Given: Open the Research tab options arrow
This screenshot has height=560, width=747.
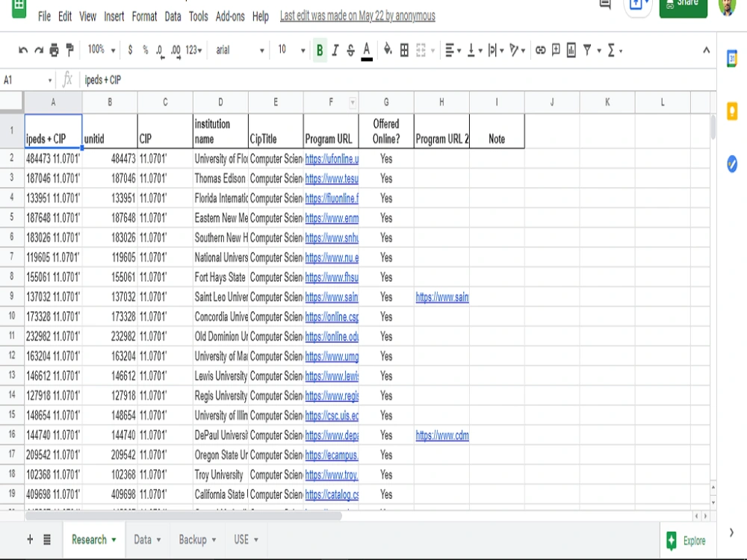Looking at the screenshot, I should (x=114, y=540).
